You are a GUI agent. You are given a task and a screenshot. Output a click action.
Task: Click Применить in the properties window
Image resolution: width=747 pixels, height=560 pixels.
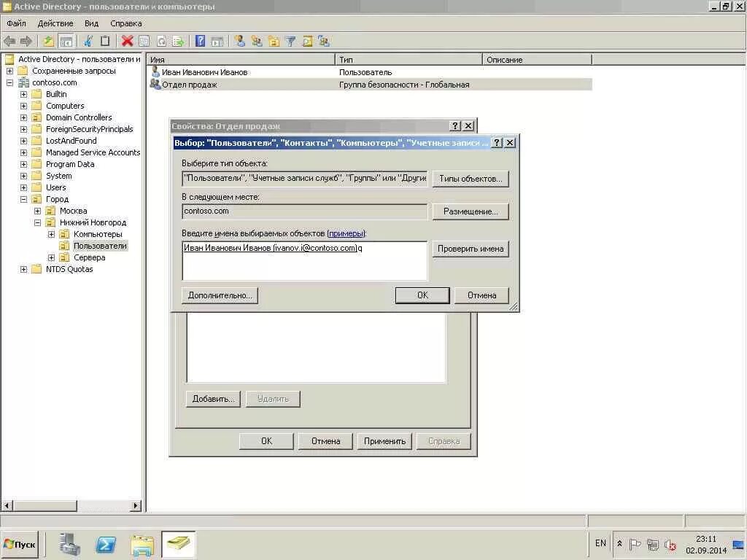pos(385,441)
